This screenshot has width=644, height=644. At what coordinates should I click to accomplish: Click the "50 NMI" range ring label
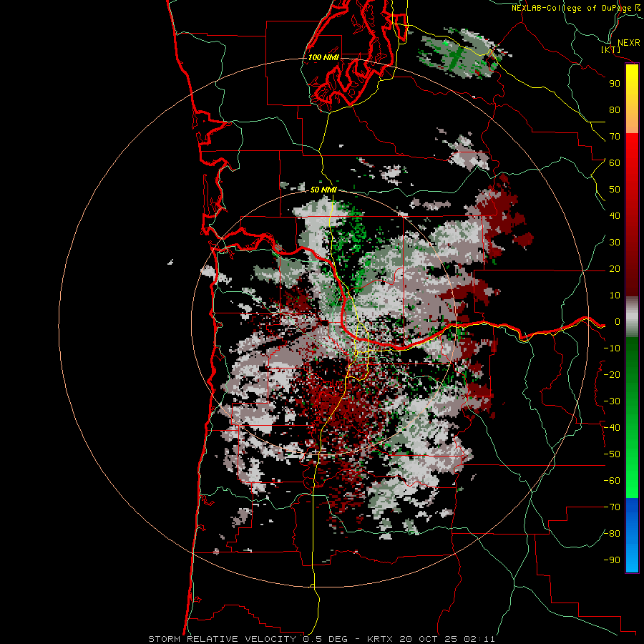323,190
